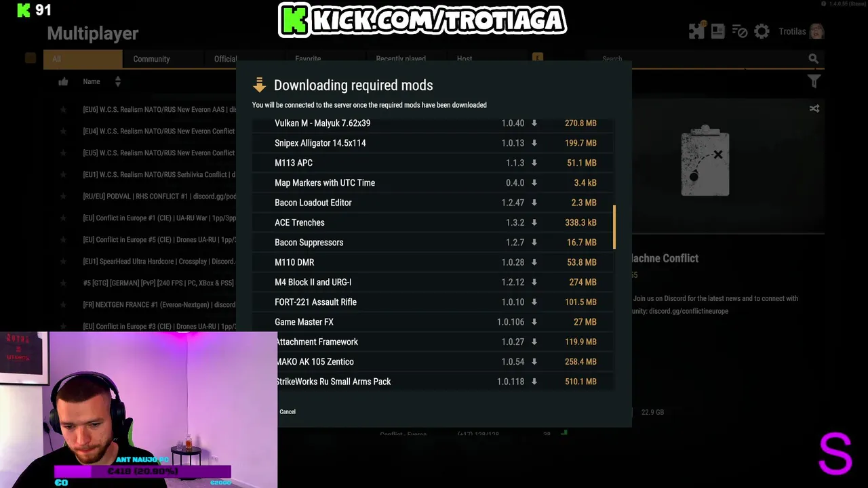868x488 pixels.
Task: Favorite the #5 [GTG] [GERMAN] [PvP] server
Action: [63, 283]
